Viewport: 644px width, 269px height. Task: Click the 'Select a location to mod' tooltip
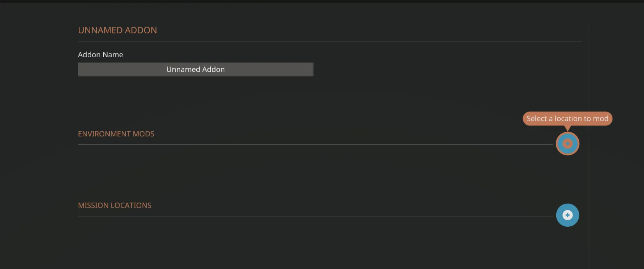[567, 118]
